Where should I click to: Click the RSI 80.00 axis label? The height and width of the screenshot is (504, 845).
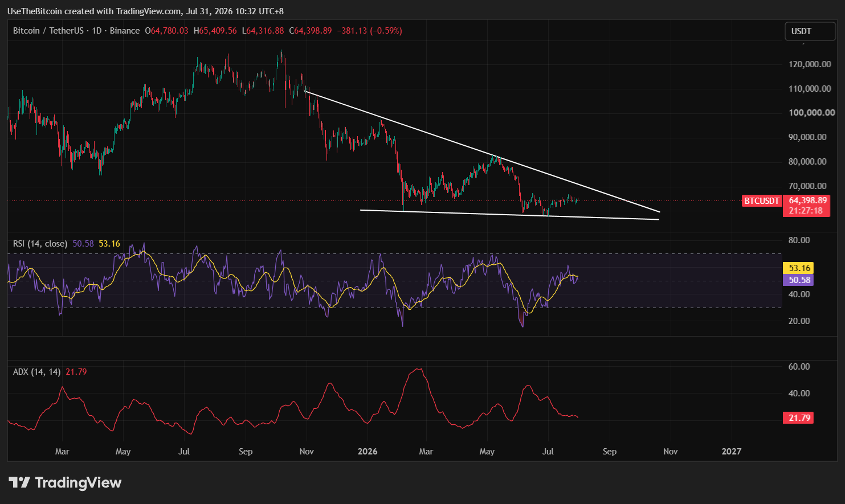click(x=799, y=240)
